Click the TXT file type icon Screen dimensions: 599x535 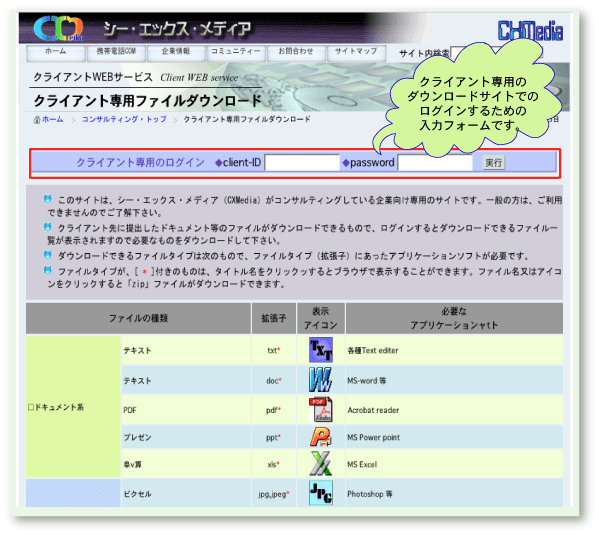[x=321, y=350]
